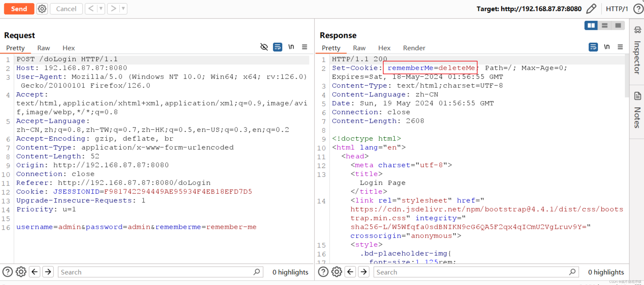Image resolution: width=644 pixels, height=285 pixels.
Task: Open the Repeater settings gear icon
Action: pos(42,9)
